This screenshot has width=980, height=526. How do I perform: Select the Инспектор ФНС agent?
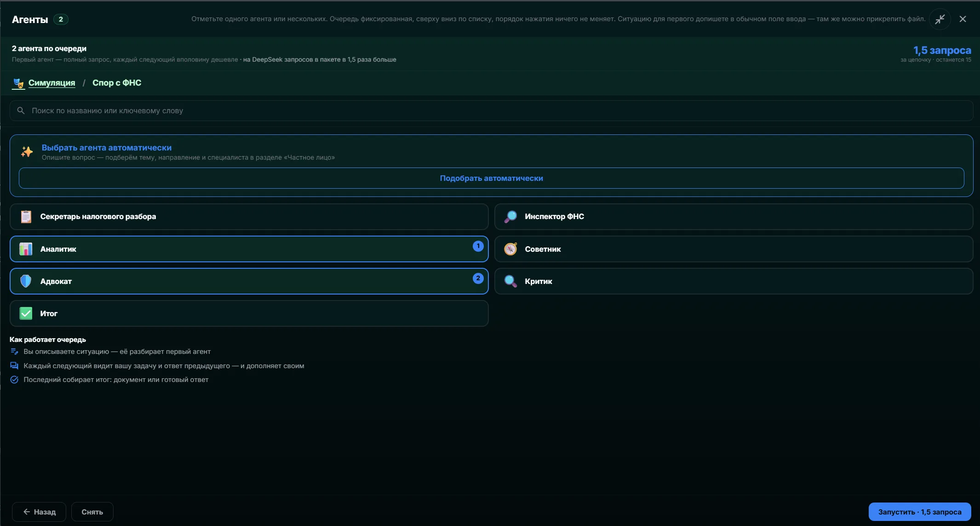pos(734,217)
